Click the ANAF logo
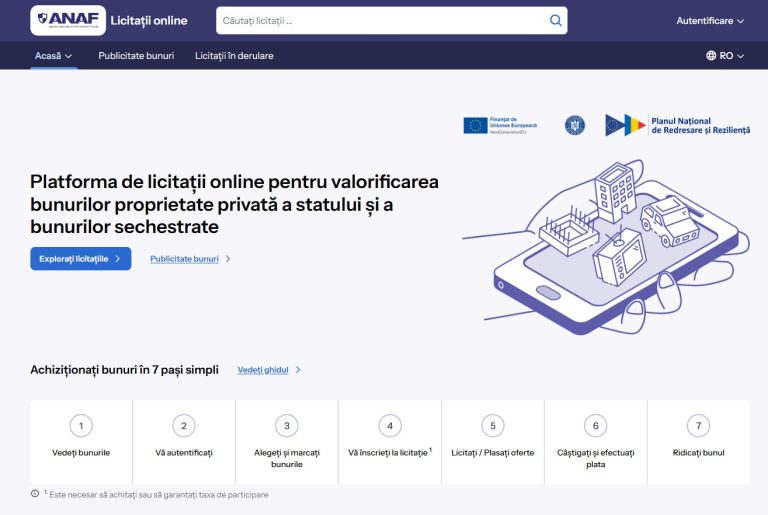The width and height of the screenshot is (768, 515). click(68, 20)
